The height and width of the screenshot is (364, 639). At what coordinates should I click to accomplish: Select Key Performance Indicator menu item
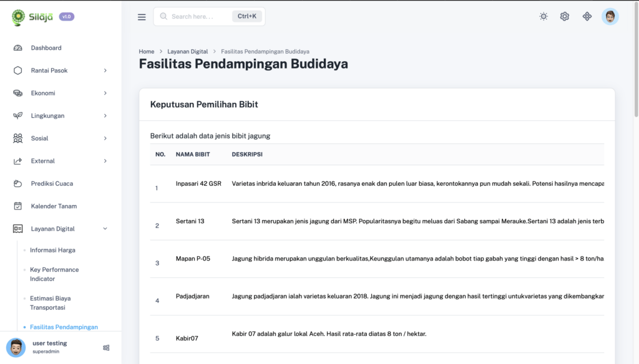pyautogui.click(x=54, y=274)
